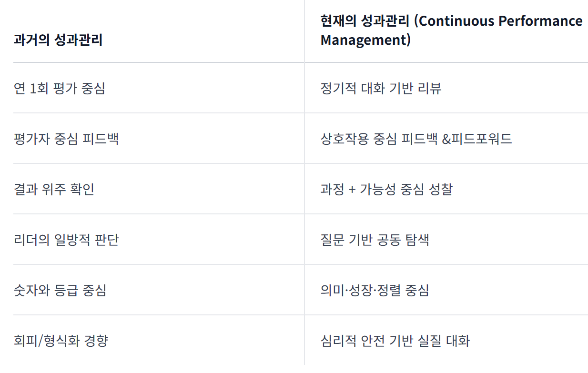Click the '회피/형식화 경향' cell
Image resolution: width=588 pixels, height=373 pixels.
tap(61, 341)
